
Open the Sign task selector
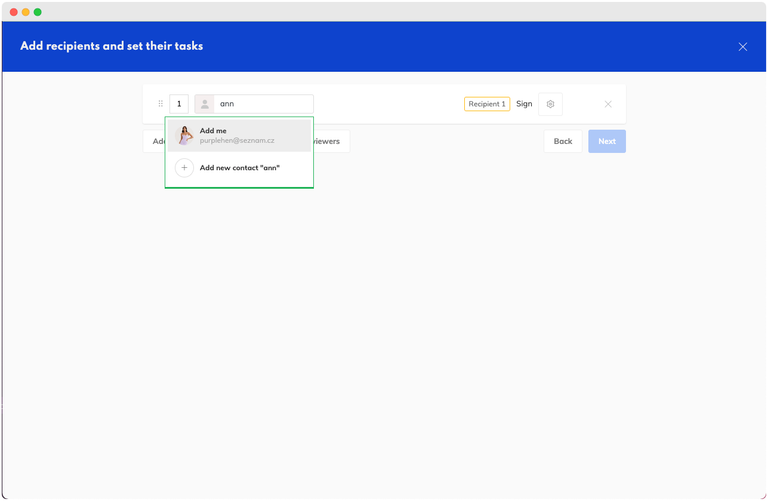point(524,104)
